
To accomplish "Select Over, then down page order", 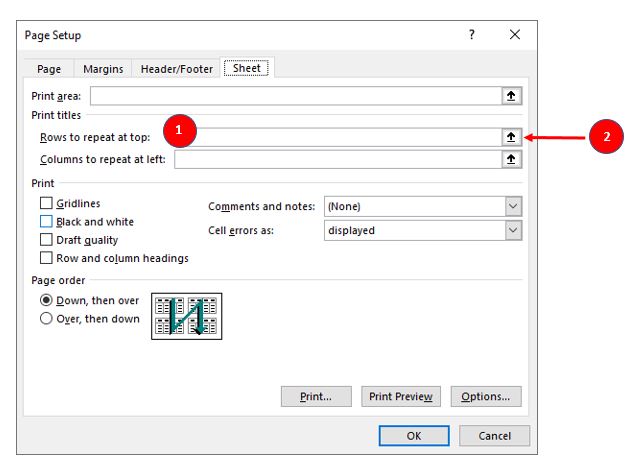I will point(46,319).
